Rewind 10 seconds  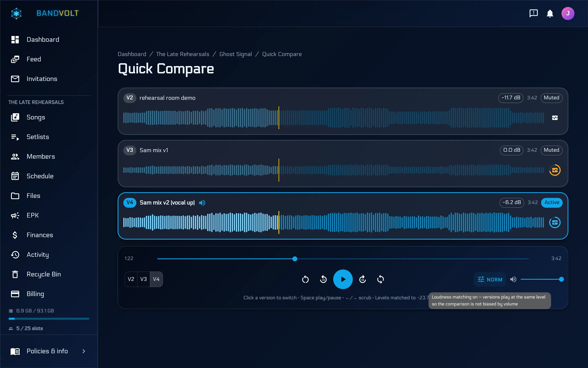pos(323,279)
